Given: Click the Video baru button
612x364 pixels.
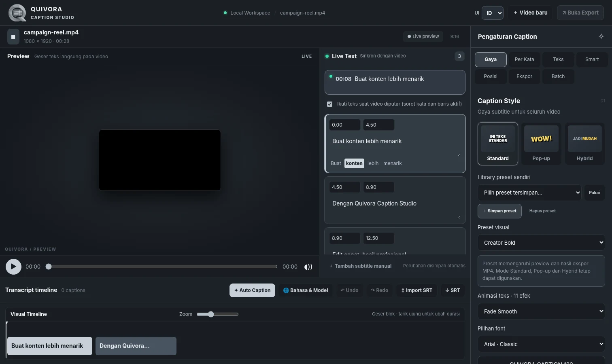Looking at the screenshot, I should pos(531,13).
